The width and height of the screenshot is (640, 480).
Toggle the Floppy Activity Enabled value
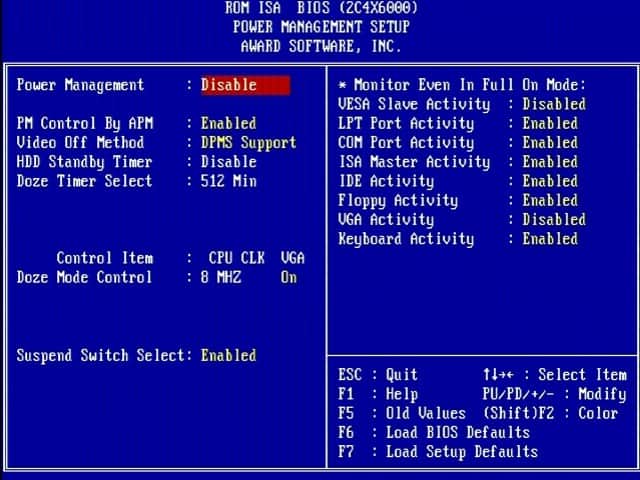tap(550, 200)
